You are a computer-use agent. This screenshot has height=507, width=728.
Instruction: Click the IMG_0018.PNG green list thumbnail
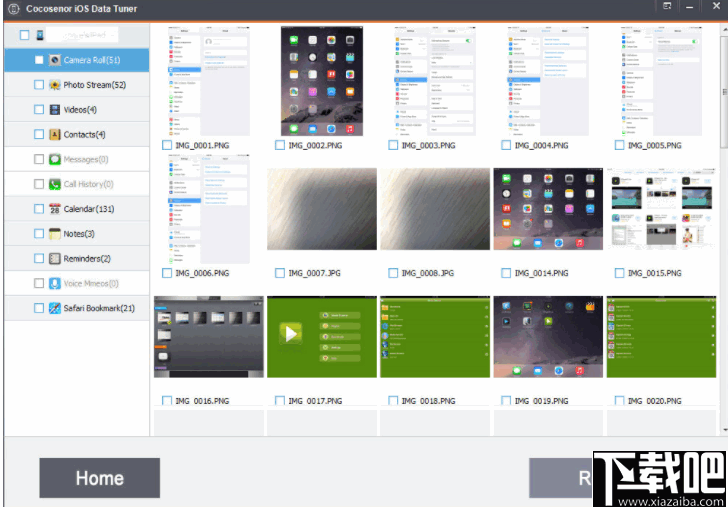coord(435,337)
